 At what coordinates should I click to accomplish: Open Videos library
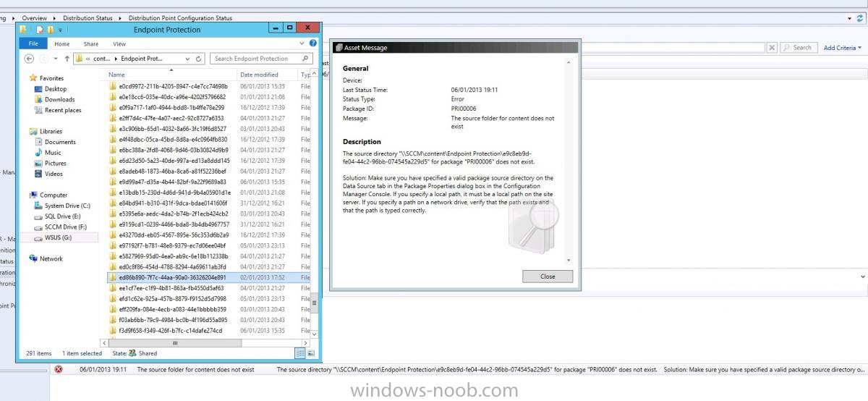pos(54,174)
